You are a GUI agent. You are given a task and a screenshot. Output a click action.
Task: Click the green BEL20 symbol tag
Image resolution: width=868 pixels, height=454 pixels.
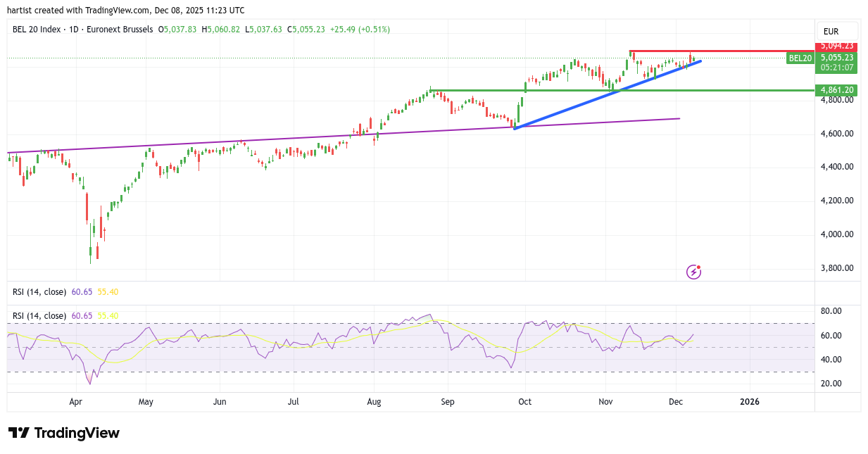coord(800,58)
